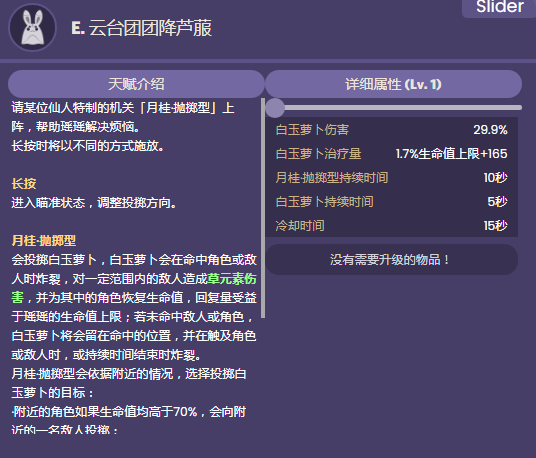Click the skill title E. 云台团团降芦菔
Viewport: 536px width, 458px height.
[142, 28]
